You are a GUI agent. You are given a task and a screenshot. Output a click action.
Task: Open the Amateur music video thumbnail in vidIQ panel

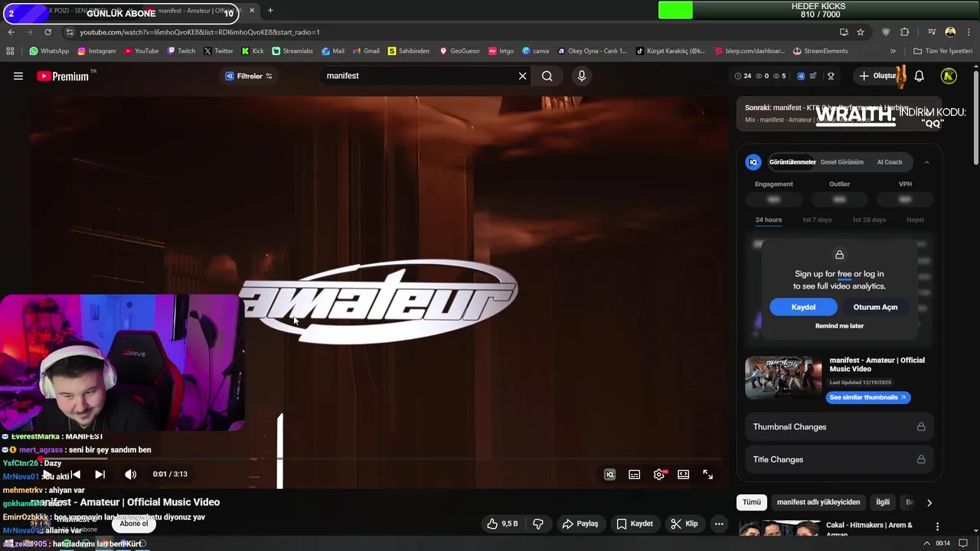(x=783, y=377)
